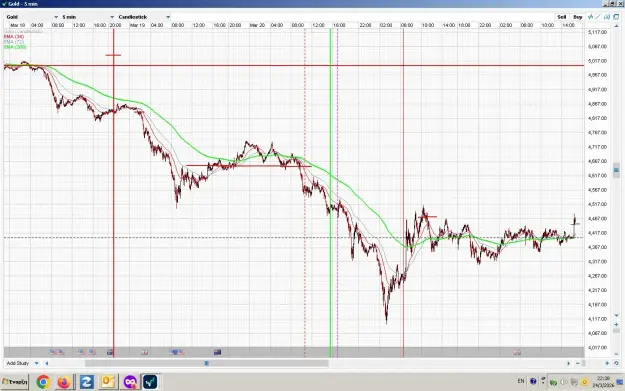625x391 pixels.
Task: Open the trading platform taskbar icon
Action: pos(150,382)
